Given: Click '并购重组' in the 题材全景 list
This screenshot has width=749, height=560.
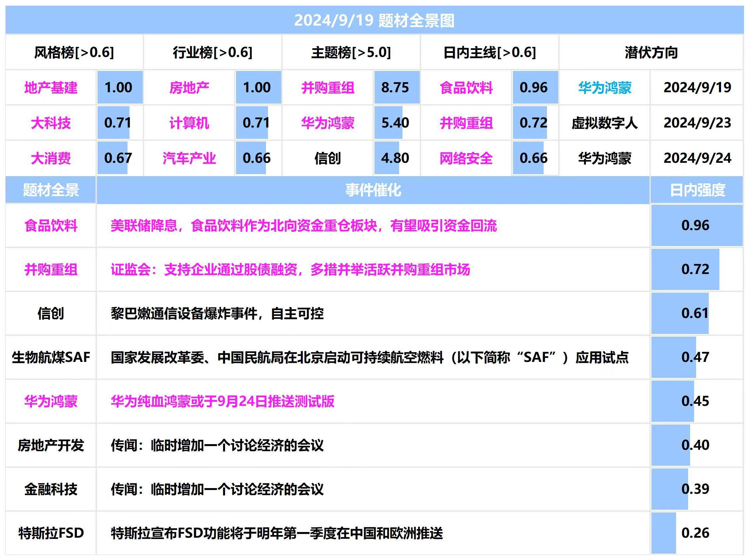Looking at the screenshot, I should tap(51, 269).
